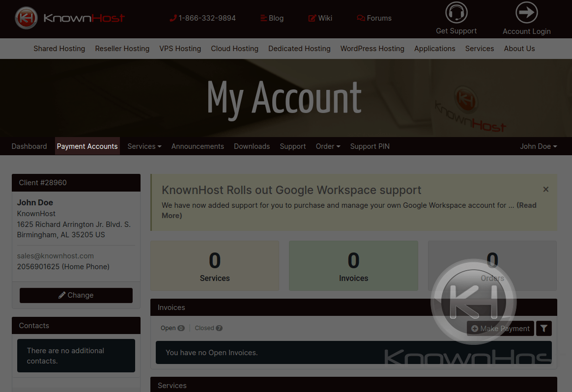Expand the Services dropdown in account bar

coord(144,146)
